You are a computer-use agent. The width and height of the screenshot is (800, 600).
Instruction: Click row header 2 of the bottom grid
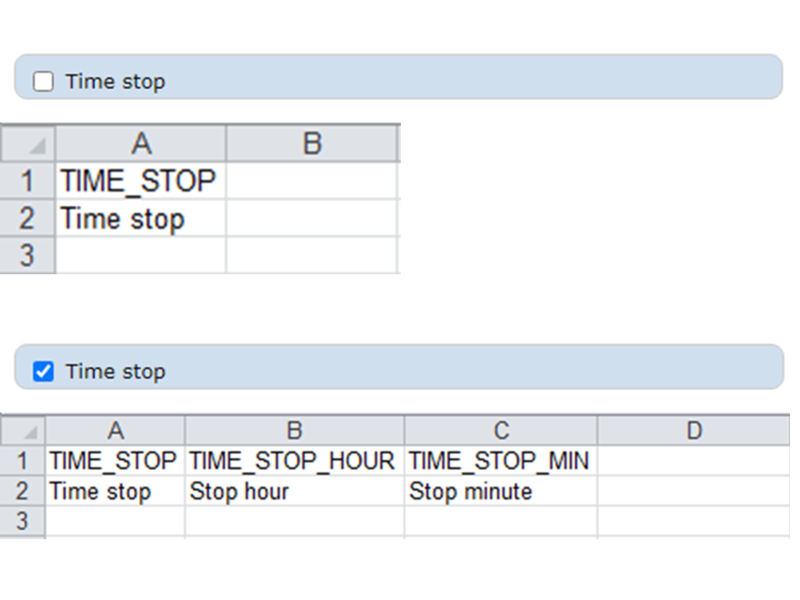(23, 491)
